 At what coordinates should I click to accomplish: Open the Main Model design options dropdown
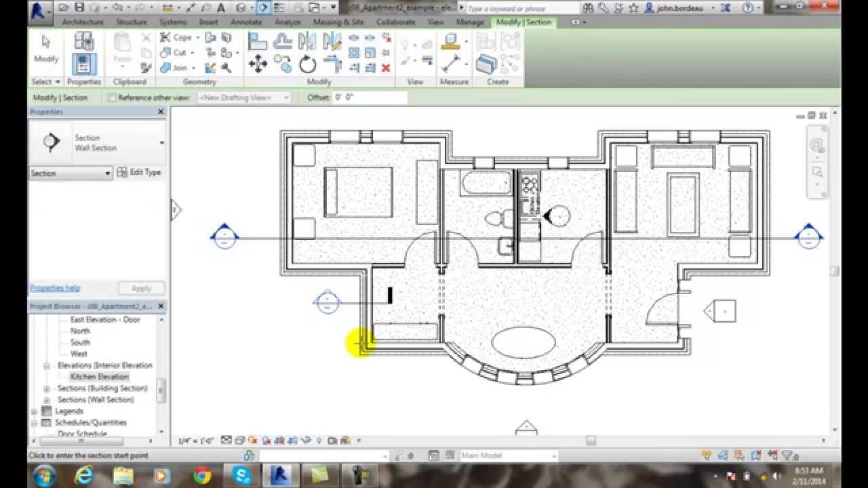point(509,455)
